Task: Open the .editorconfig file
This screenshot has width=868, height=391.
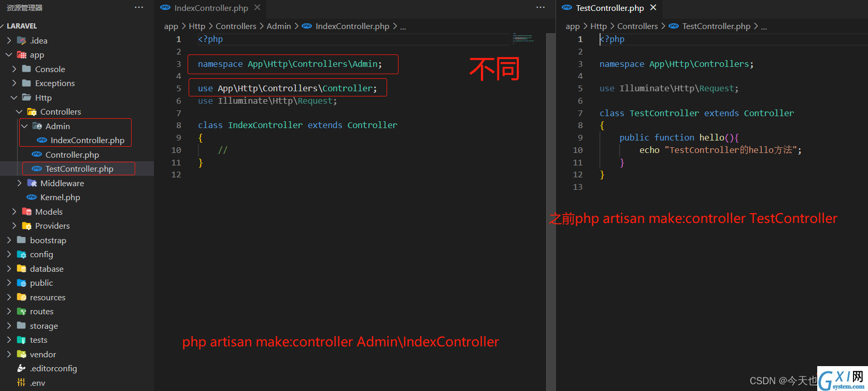Action: pyautogui.click(x=53, y=368)
